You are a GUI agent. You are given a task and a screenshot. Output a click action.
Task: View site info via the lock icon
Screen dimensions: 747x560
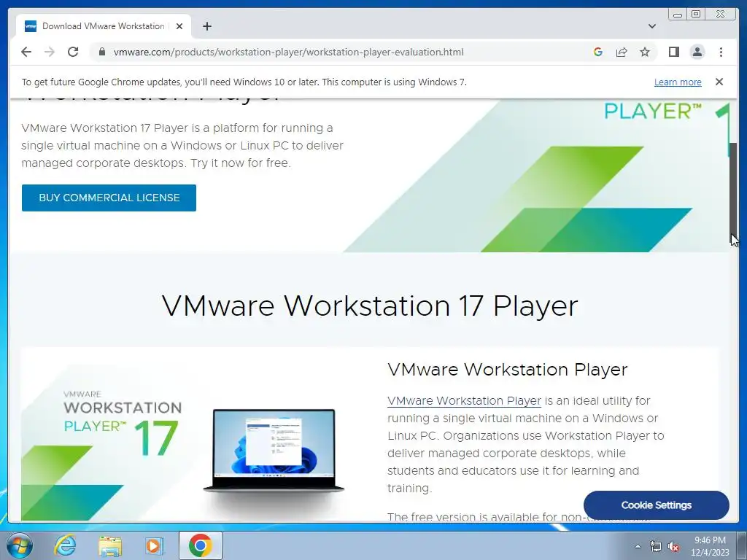point(101,52)
